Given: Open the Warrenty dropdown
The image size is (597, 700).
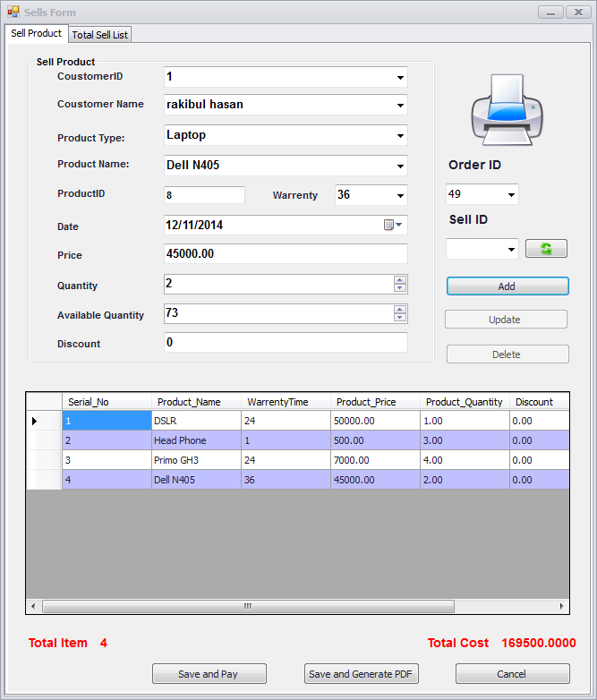Looking at the screenshot, I should pyautogui.click(x=400, y=195).
